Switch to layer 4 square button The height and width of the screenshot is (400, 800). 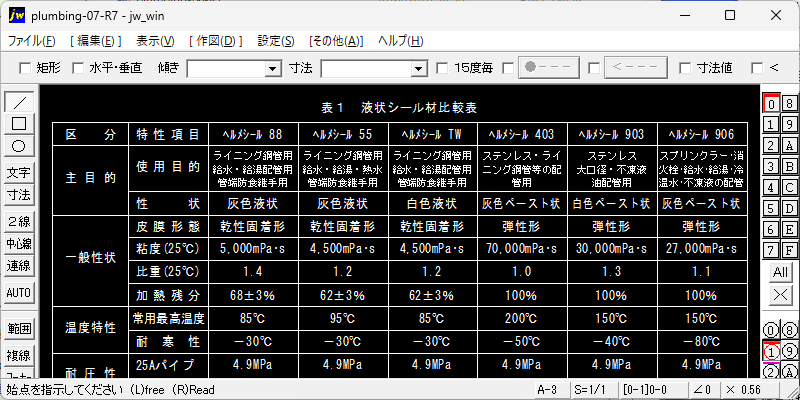pyautogui.click(x=771, y=187)
